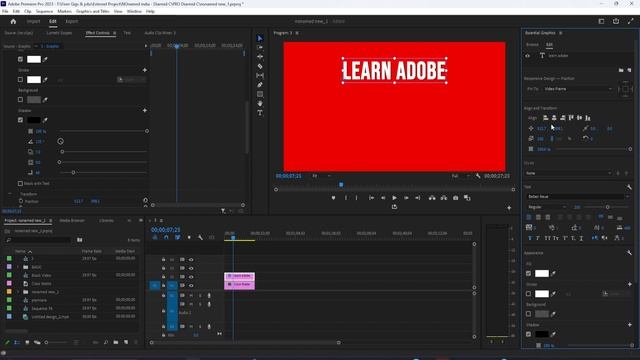Viewport: 640px width, 360px height.
Task: Toggle Shadow checkbox in Effect Controls
Action: point(20,120)
